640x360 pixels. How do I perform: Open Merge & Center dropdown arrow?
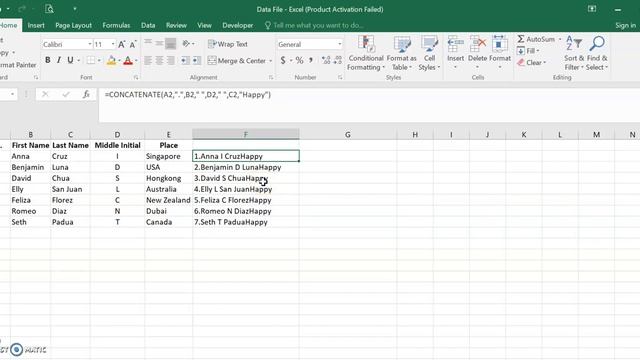click(x=271, y=61)
